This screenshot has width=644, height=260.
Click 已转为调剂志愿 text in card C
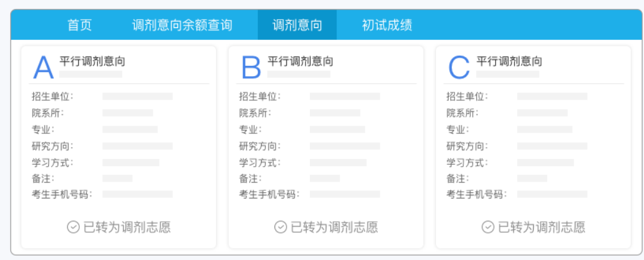click(x=541, y=227)
